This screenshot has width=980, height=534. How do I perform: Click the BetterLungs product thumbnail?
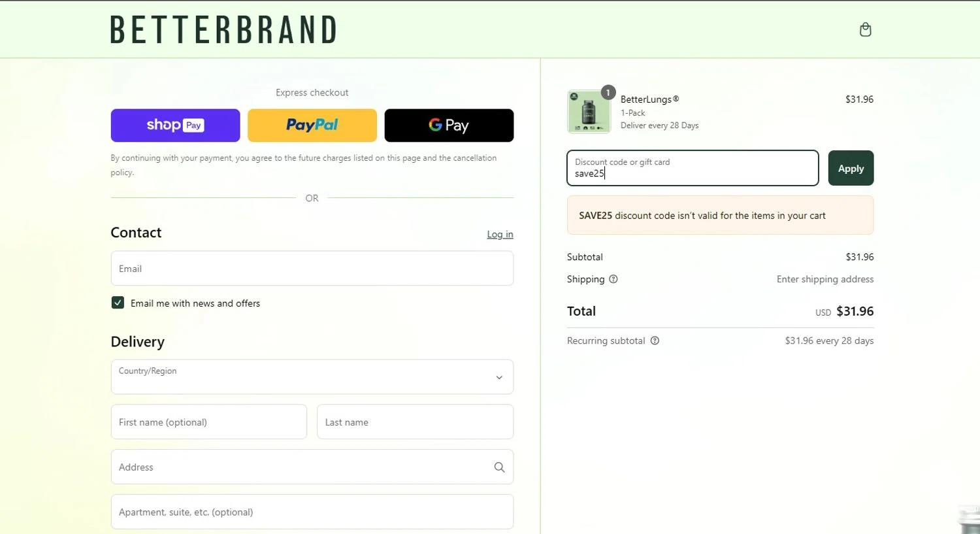pos(589,112)
